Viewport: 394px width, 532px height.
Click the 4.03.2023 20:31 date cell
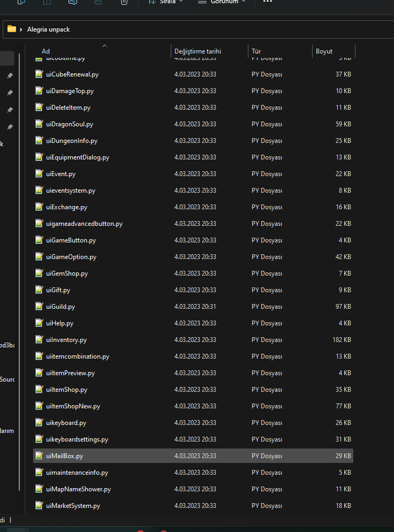pos(195,306)
